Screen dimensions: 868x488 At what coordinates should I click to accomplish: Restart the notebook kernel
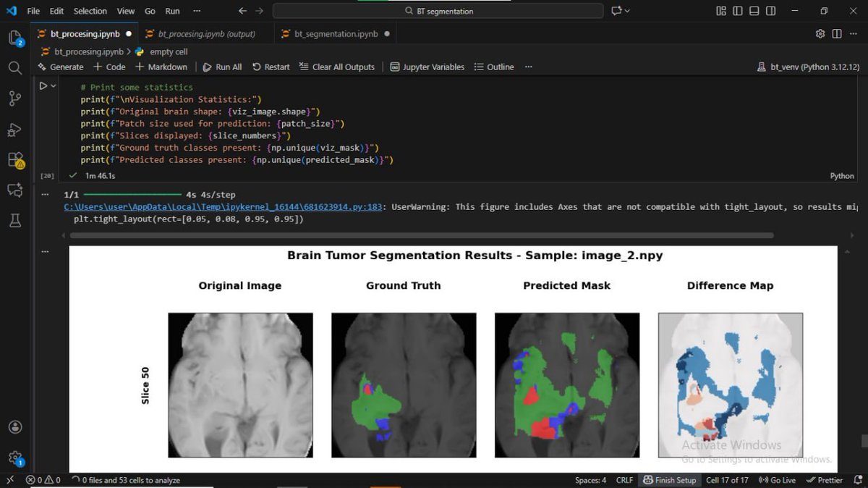click(x=271, y=67)
